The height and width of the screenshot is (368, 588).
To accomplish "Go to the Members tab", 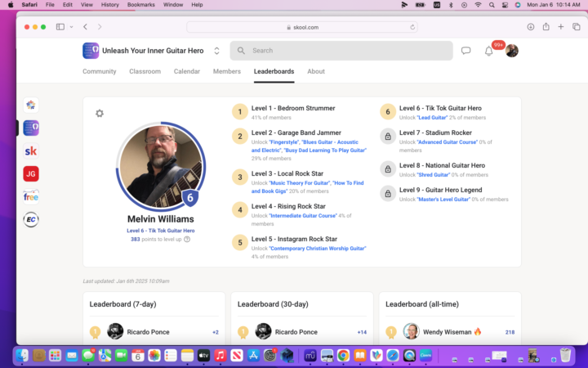I will (x=226, y=72).
